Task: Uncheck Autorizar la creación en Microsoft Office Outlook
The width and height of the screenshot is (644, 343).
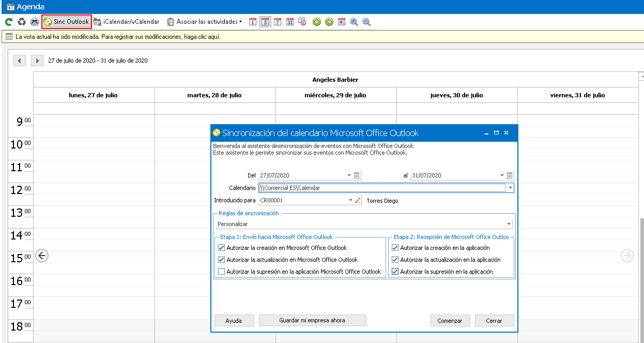Action: 222,248
